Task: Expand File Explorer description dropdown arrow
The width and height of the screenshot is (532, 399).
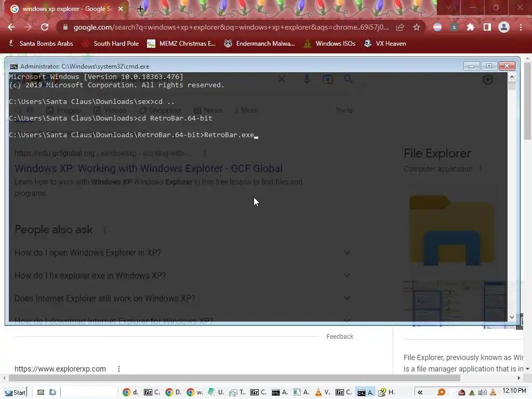Action: coord(527,369)
